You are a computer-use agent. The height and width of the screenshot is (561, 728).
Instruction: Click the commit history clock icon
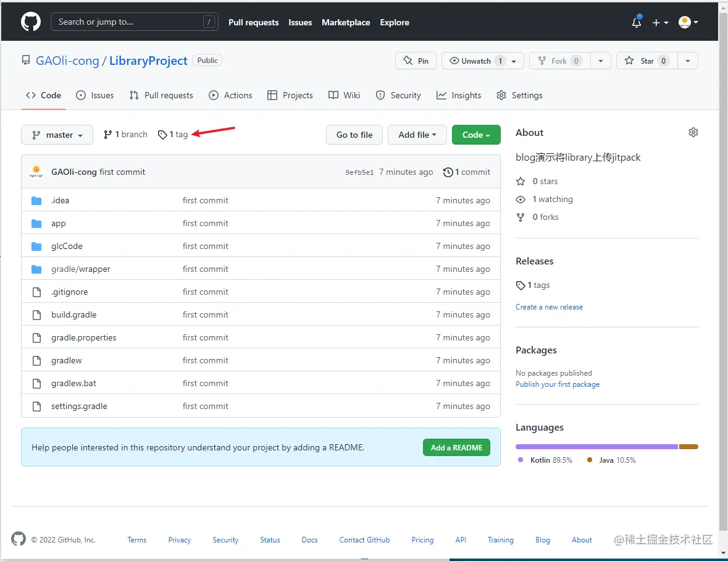448,172
